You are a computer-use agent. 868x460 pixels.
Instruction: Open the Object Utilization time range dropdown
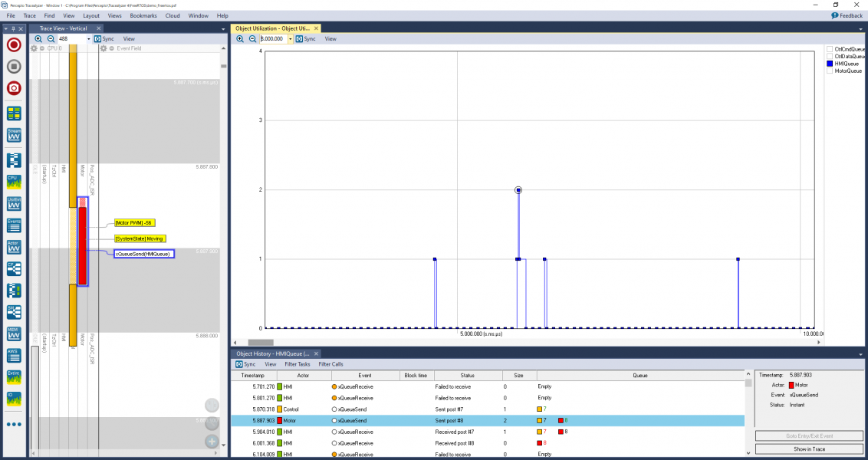(291, 38)
